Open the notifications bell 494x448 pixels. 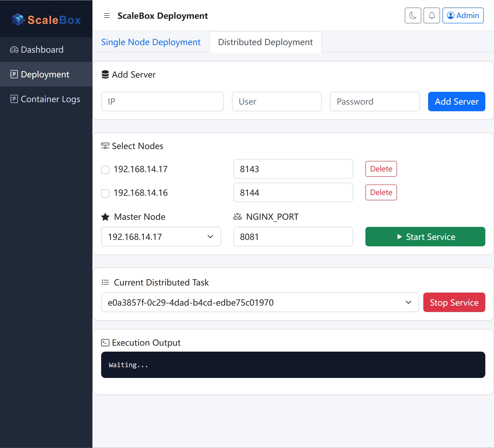[432, 15]
